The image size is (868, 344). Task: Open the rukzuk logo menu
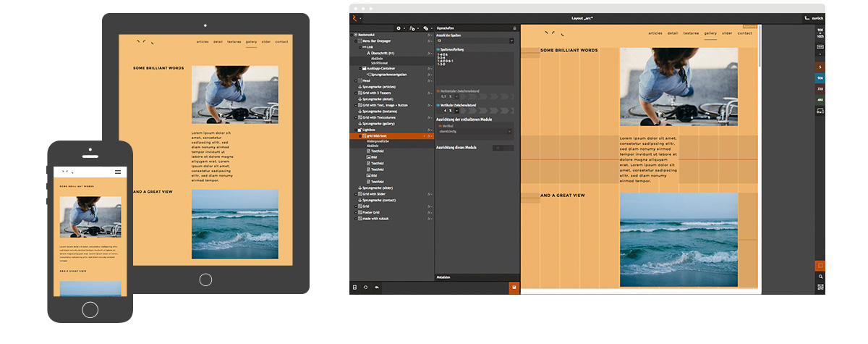click(355, 18)
